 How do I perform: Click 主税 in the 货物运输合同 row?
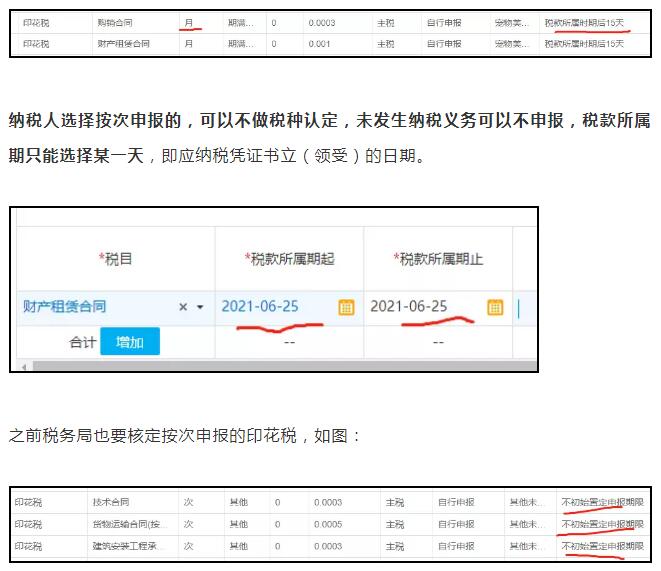click(x=395, y=524)
